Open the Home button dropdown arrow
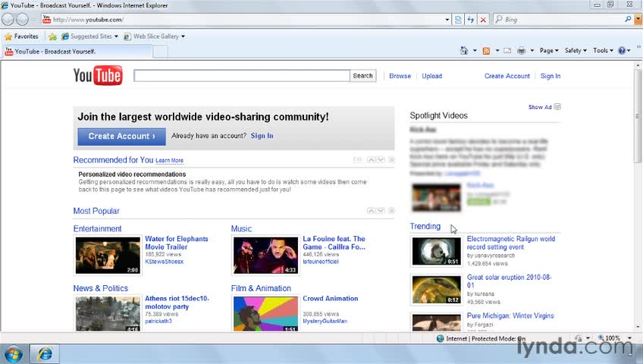 (475, 51)
